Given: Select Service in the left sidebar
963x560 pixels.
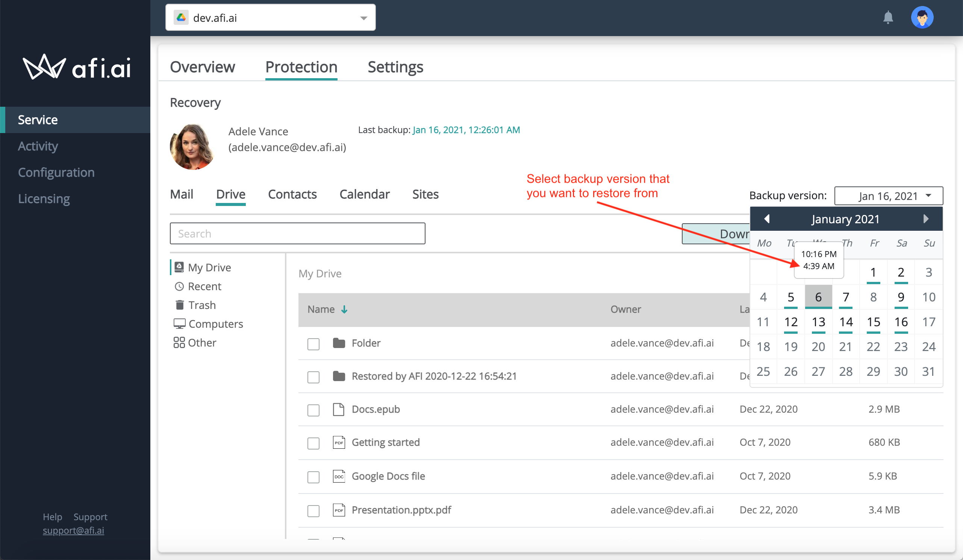Looking at the screenshot, I should 75,120.
